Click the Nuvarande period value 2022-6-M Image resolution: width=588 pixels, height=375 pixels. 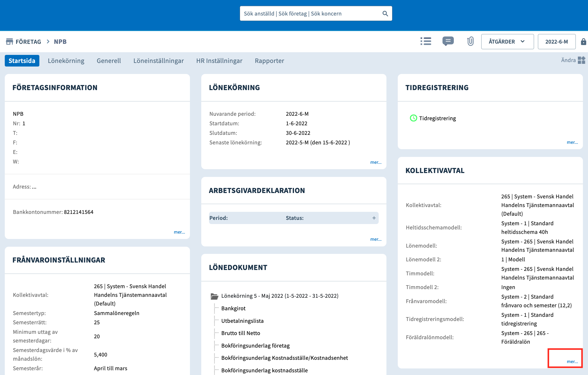(x=297, y=114)
